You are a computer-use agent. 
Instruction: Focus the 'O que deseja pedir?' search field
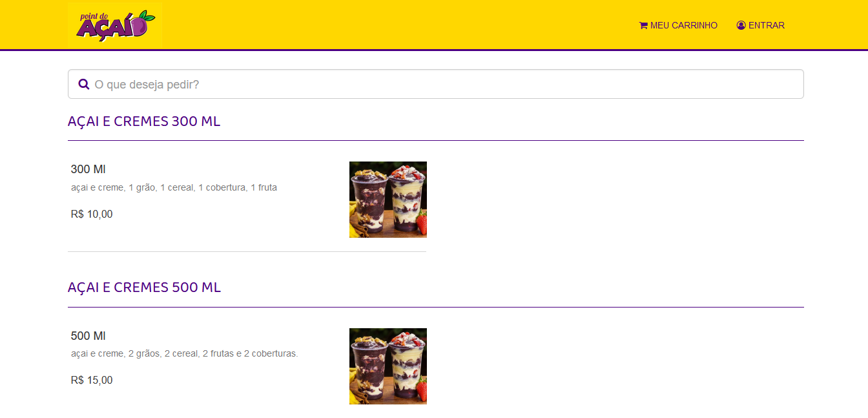click(436, 84)
